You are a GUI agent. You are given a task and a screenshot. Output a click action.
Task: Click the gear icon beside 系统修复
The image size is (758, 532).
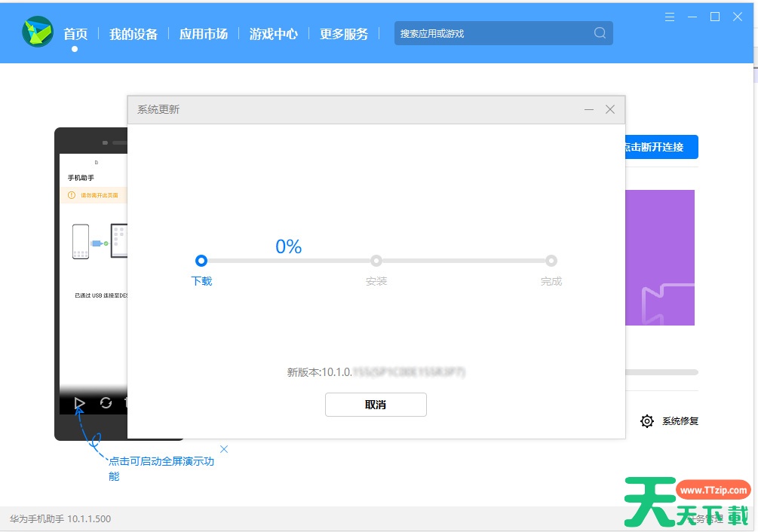click(x=646, y=421)
